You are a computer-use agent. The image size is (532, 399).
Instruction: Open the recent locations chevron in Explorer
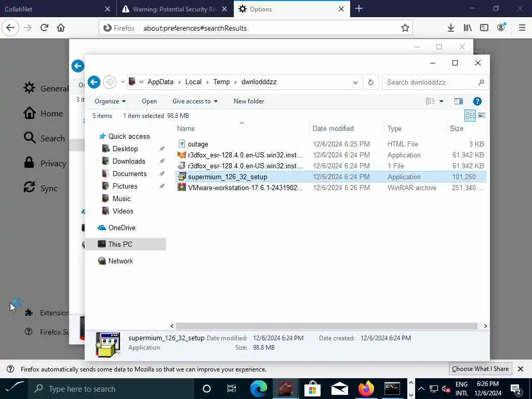point(123,82)
